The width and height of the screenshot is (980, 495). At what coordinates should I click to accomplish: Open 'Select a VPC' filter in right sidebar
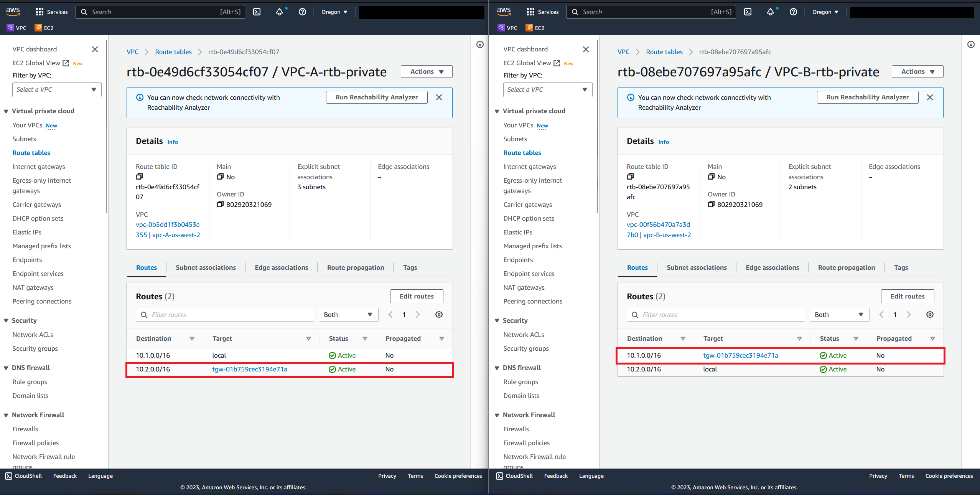(547, 90)
